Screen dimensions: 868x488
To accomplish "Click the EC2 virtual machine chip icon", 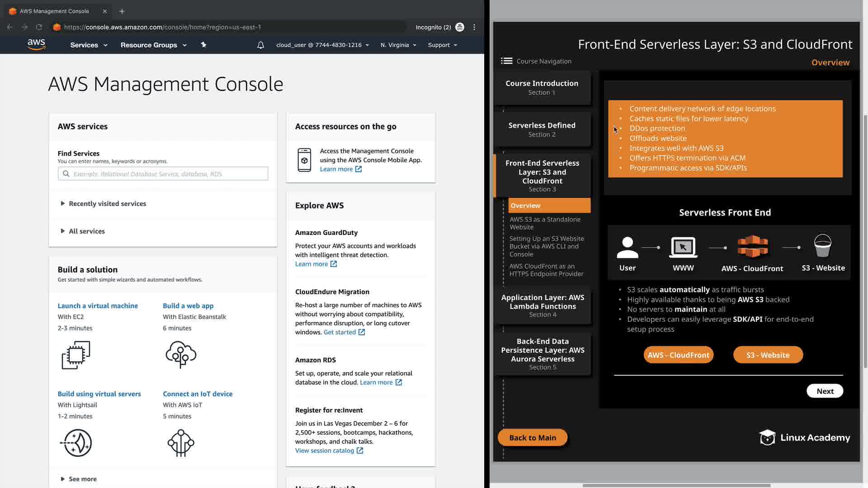I will click(x=75, y=355).
